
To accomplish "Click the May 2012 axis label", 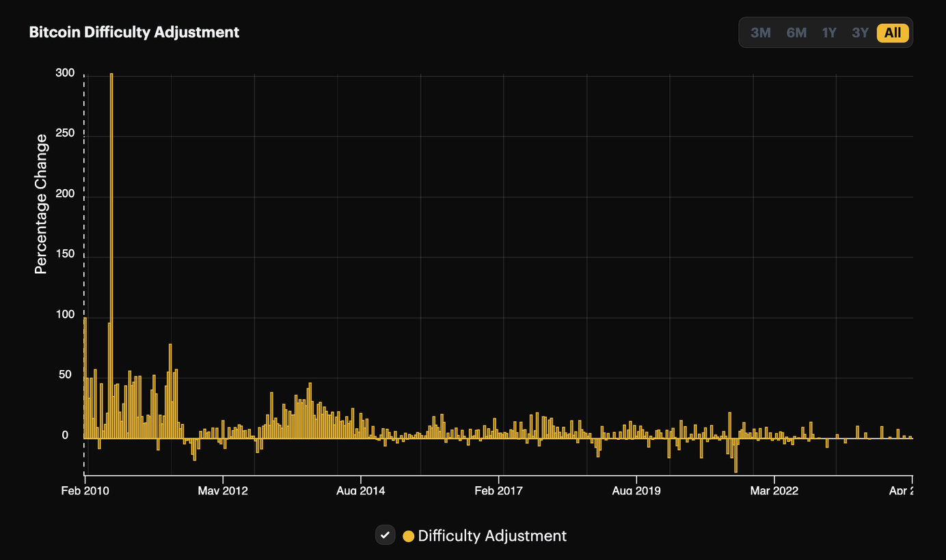I will [223, 490].
